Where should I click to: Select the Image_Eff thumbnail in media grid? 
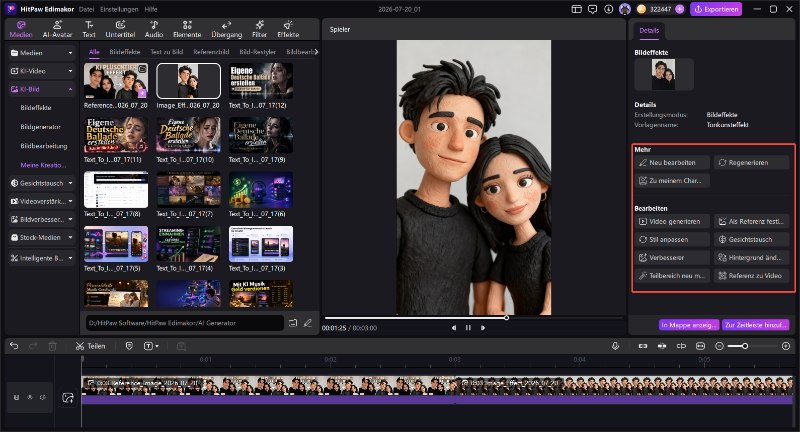click(188, 81)
